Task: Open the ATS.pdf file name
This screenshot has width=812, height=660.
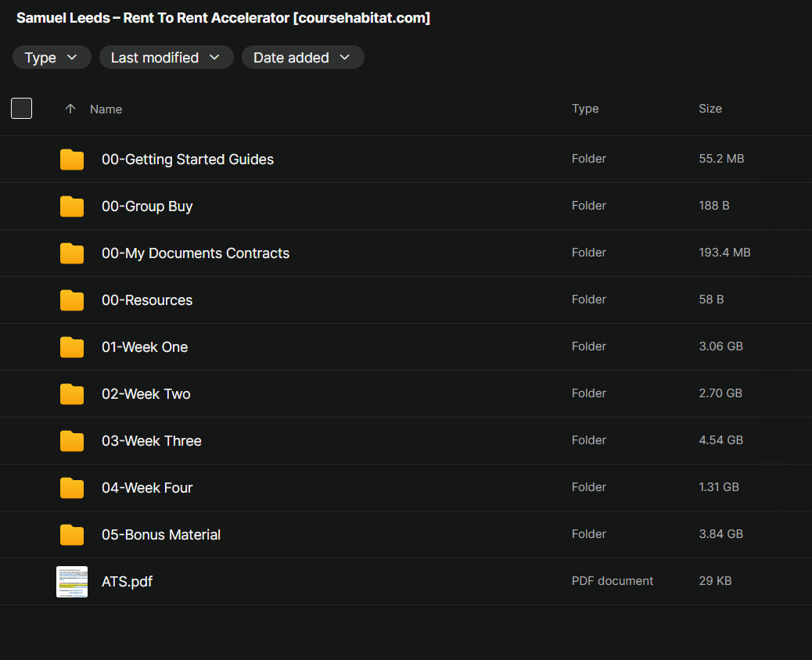Action: pyautogui.click(x=127, y=582)
